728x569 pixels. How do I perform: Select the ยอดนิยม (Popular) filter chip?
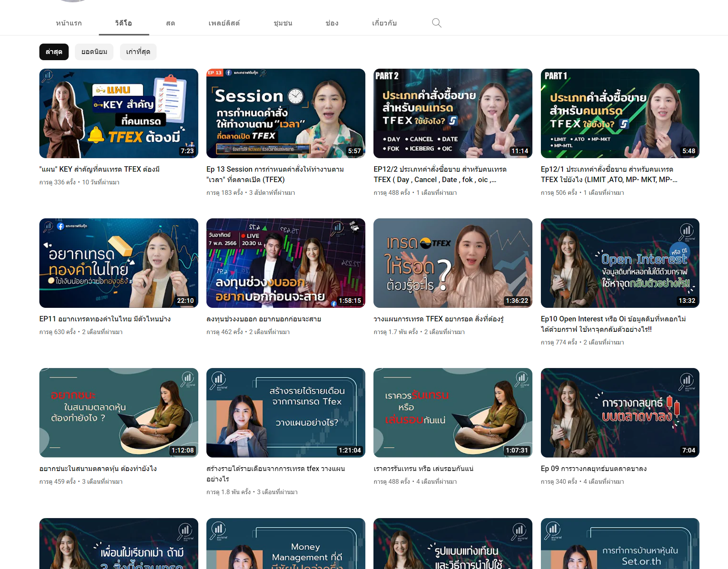point(94,52)
